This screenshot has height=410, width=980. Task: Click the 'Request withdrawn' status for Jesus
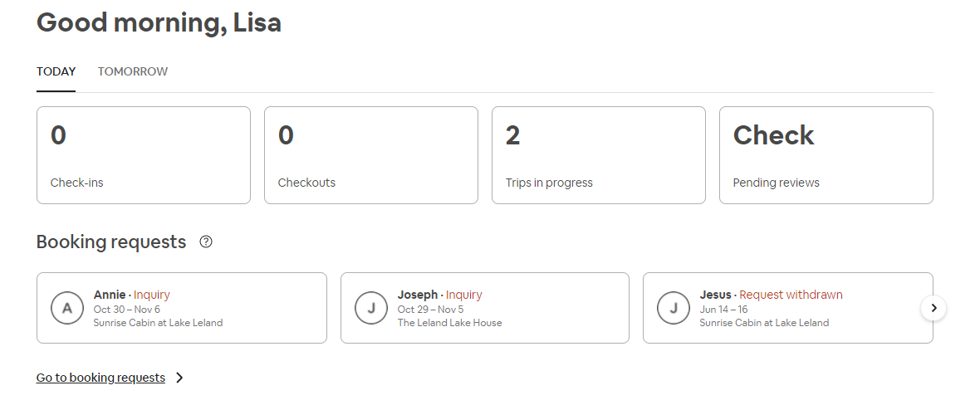(x=791, y=295)
